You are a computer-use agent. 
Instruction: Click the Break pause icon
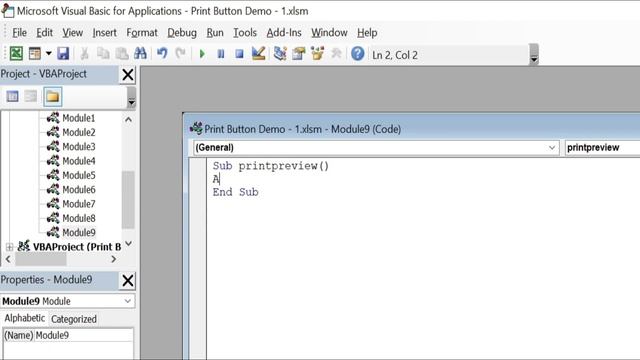point(221,54)
